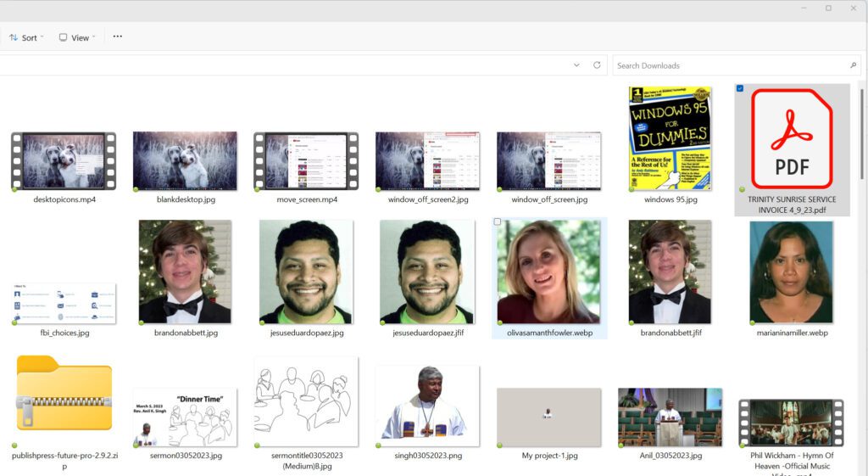This screenshot has width=868, height=476.
Task: Expand the address bar history dropdown
Action: coord(576,64)
